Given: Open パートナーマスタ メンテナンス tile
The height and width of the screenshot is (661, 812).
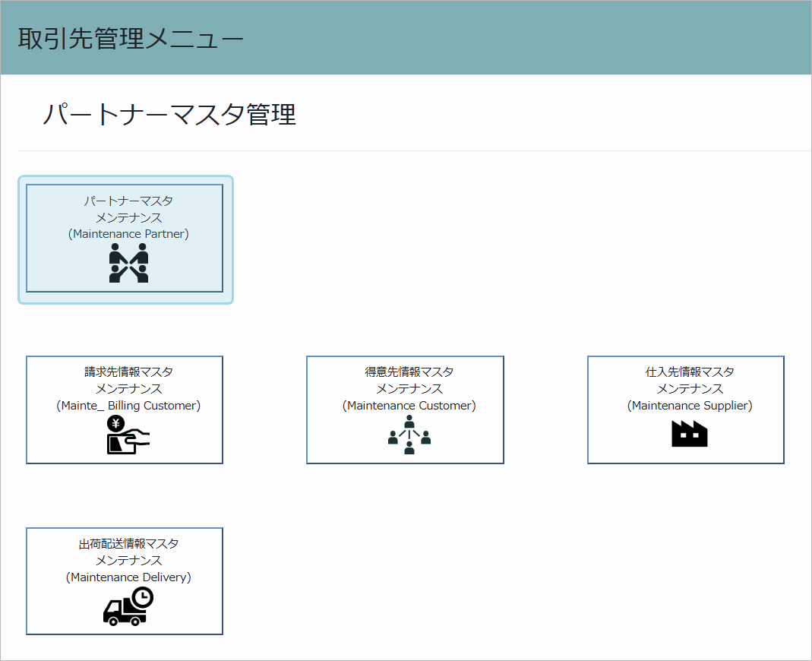Looking at the screenshot, I should pos(125,239).
